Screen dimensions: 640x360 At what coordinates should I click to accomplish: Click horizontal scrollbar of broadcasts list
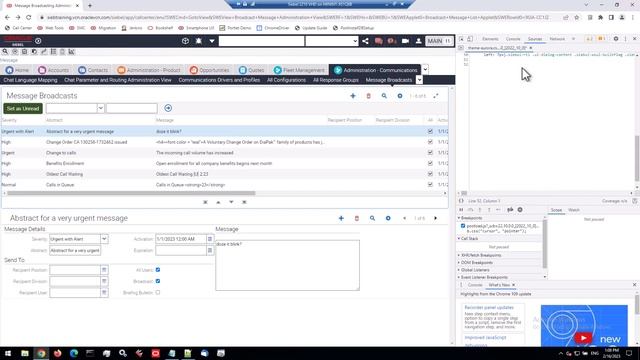(131, 193)
